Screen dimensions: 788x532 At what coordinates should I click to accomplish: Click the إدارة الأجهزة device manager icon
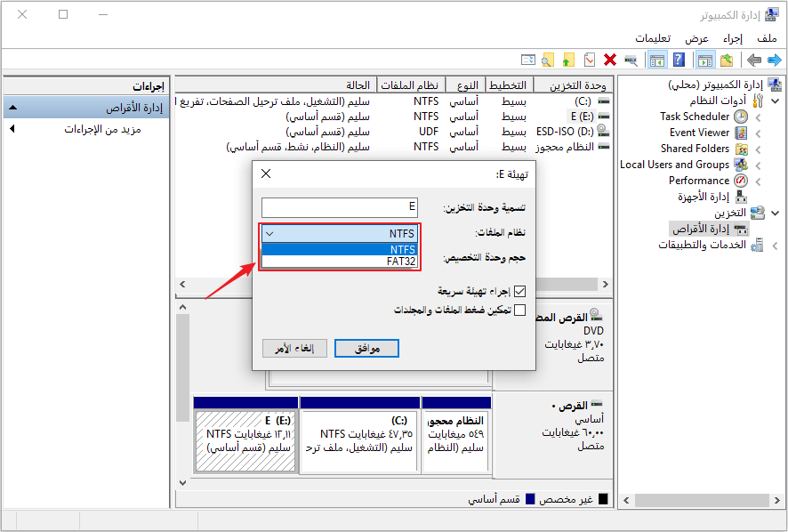click(741, 197)
